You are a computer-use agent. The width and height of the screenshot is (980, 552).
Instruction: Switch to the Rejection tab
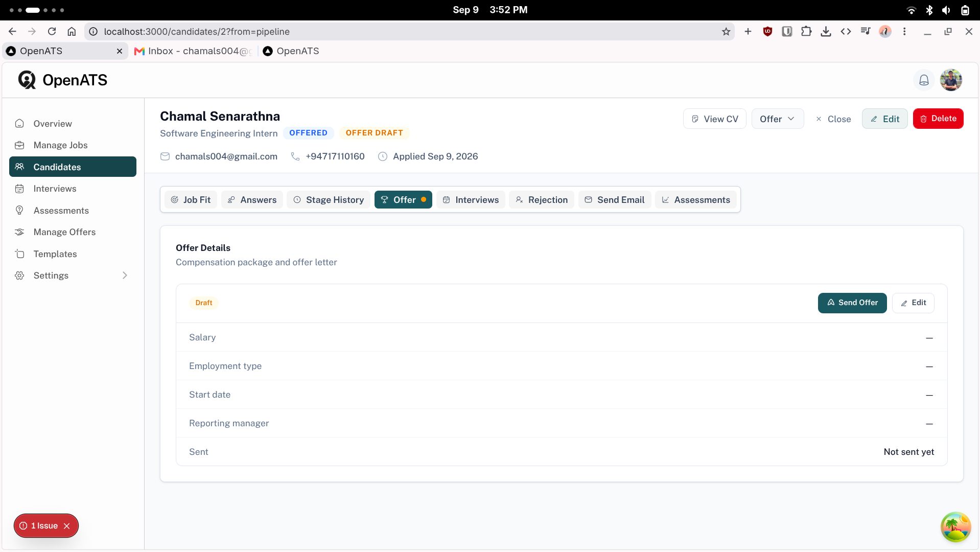pos(542,200)
